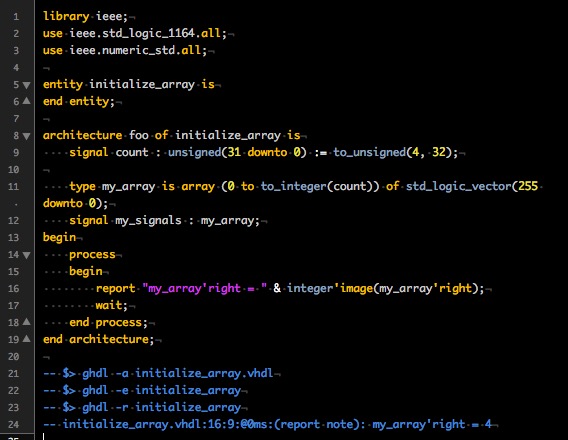Image resolution: width=568 pixels, height=440 pixels.
Task: Click 'ieee.numeric_std.all' on line 3
Action: (x=135, y=50)
